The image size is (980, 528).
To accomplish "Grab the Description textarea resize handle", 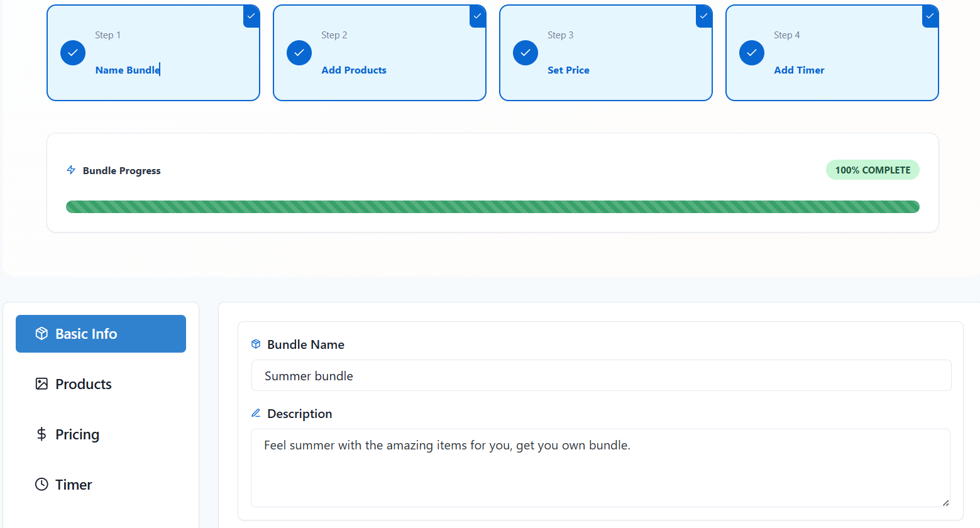I will 945,502.
